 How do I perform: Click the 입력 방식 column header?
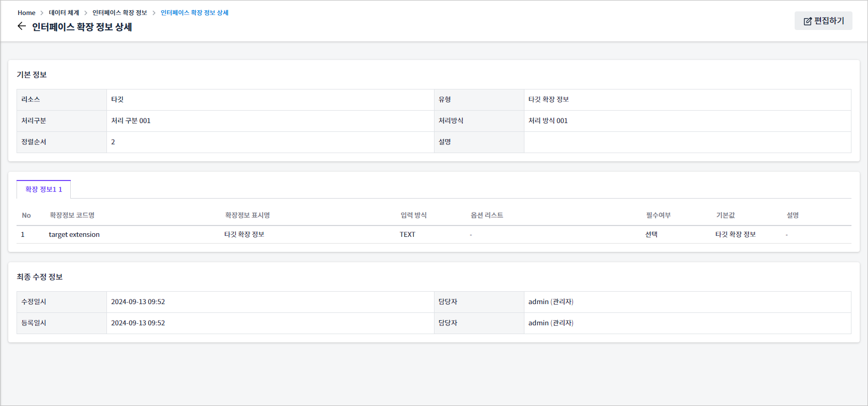pyautogui.click(x=413, y=215)
